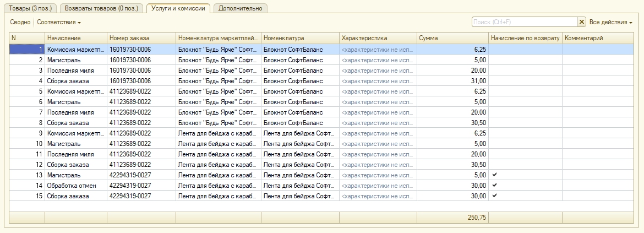
Task: Sort by the Сумма column header
Action: tap(452, 38)
